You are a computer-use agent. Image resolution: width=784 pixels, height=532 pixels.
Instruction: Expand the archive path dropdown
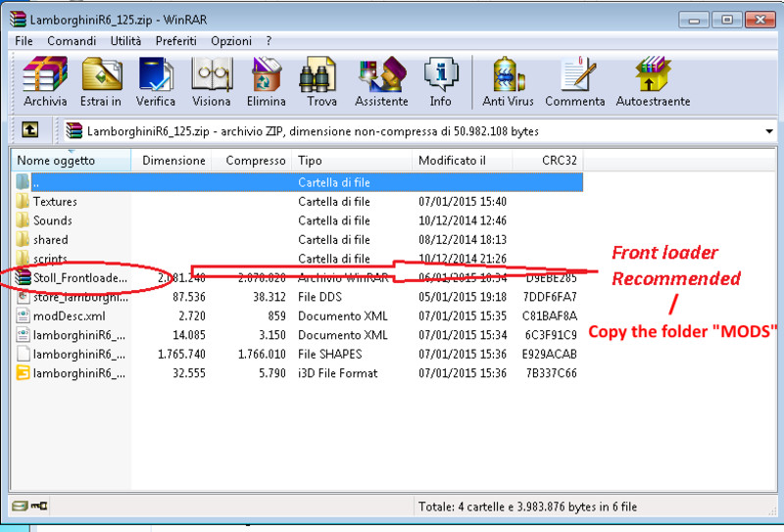coord(768,131)
